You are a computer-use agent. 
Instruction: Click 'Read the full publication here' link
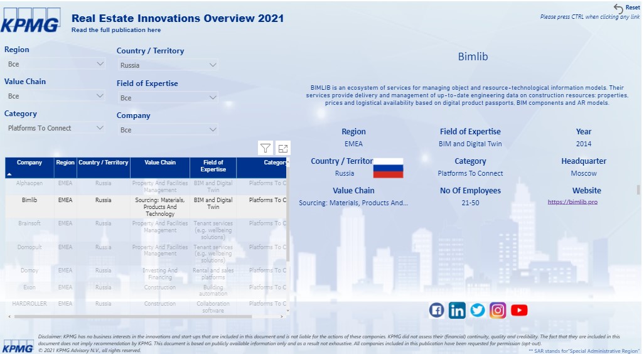pos(116,30)
